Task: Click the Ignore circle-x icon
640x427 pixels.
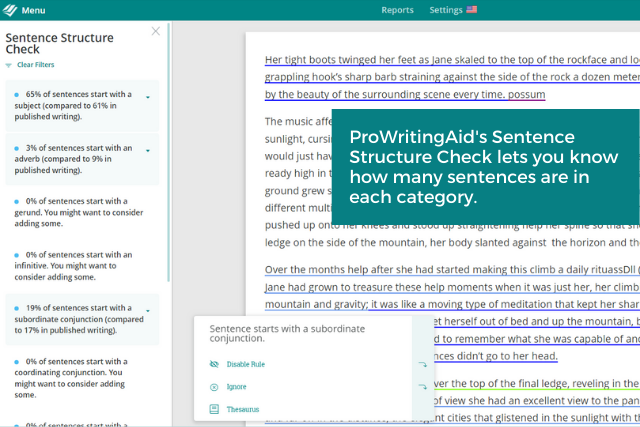Action: point(214,387)
